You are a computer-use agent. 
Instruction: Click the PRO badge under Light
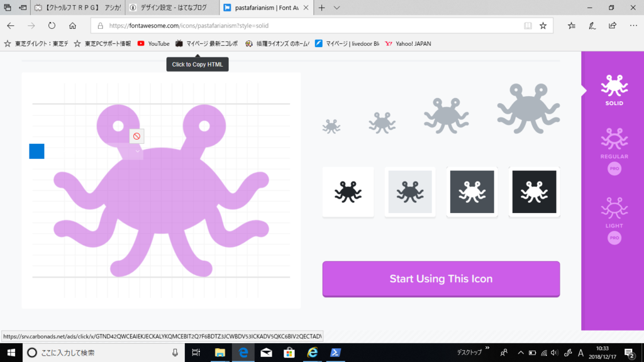(x=614, y=238)
